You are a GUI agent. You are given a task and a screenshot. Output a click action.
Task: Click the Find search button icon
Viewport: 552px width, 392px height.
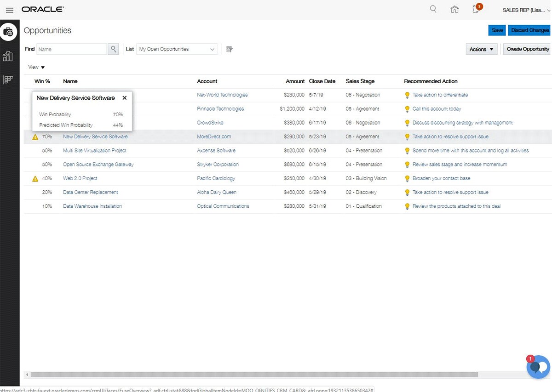113,49
